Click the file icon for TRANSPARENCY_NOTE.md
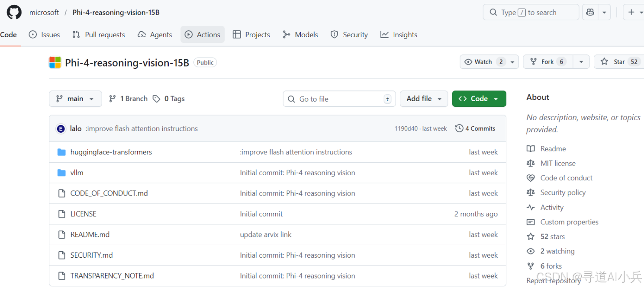644x288 pixels. click(61, 276)
